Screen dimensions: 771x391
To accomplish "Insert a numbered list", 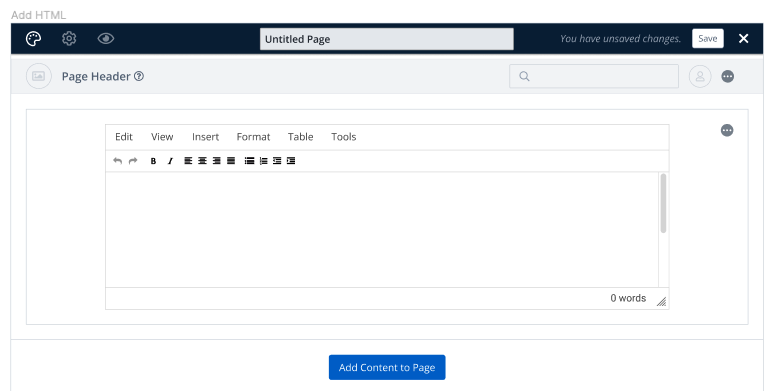I will point(264,161).
